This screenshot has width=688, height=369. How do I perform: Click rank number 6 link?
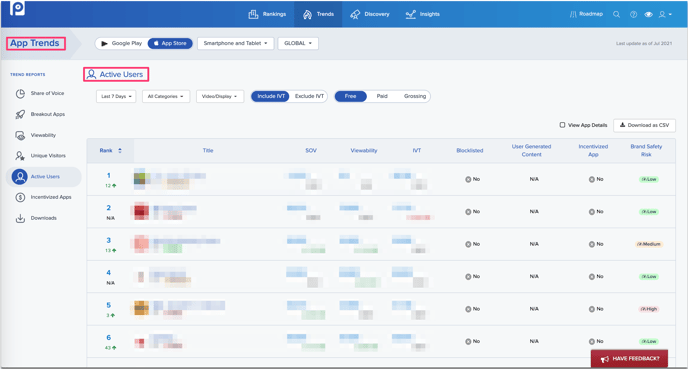point(108,338)
